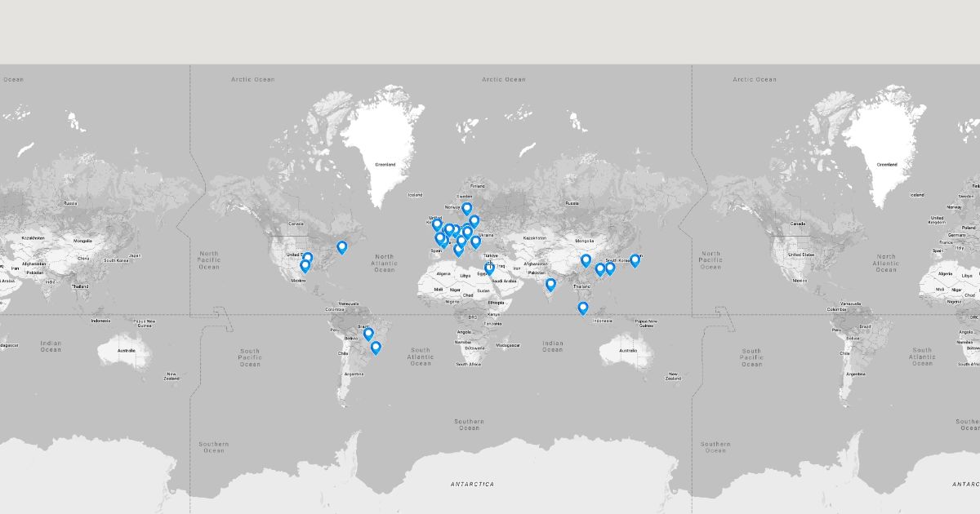Click the northeastern-most European marker near the Baltic

[474, 221]
